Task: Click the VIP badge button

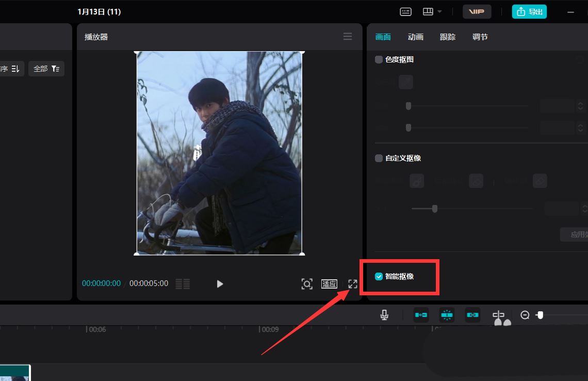Action: pyautogui.click(x=477, y=12)
